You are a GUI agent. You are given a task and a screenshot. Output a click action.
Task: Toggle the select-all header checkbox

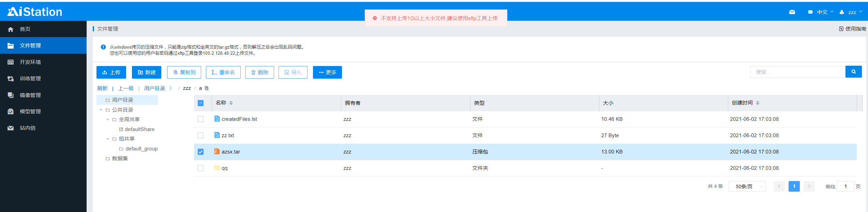(x=200, y=103)
